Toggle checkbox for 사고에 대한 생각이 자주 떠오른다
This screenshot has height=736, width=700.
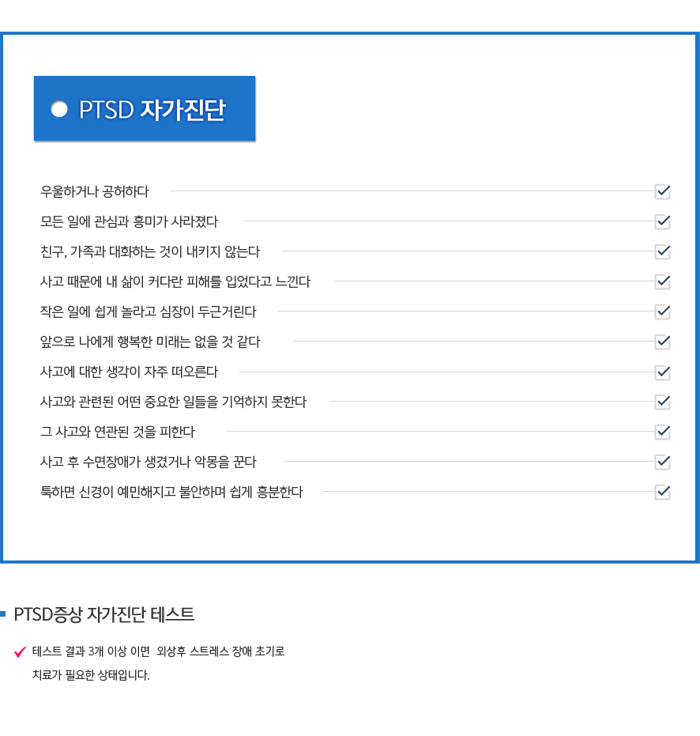tap(662, 372)
